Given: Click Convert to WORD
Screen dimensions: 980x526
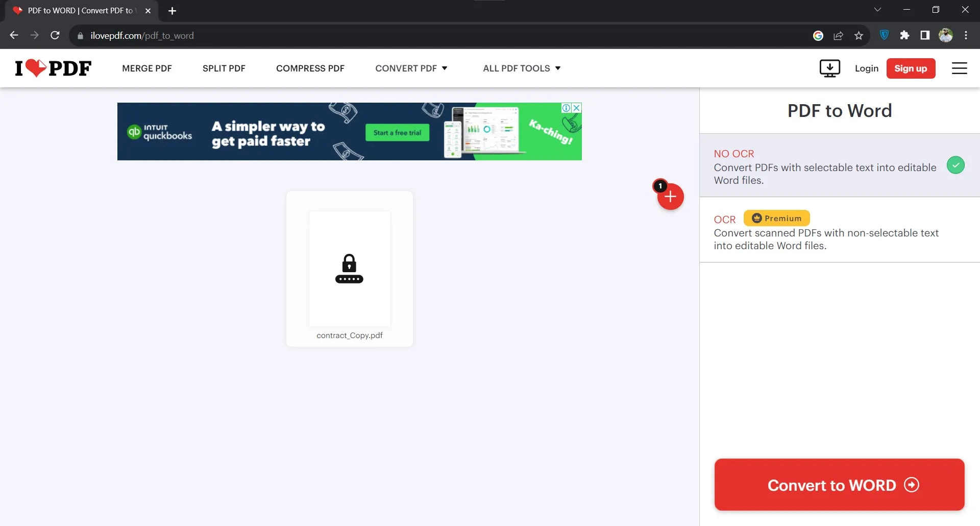Looking at the screenshot, I should pos(839,485).
